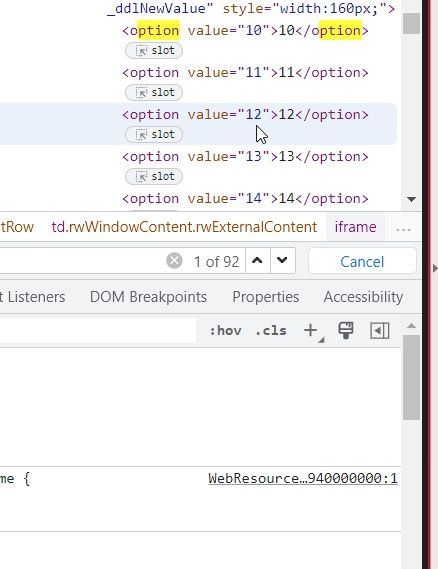438x569 pixels.
Task: Select the option value="11" element
Action: click(x=245, y=73)
